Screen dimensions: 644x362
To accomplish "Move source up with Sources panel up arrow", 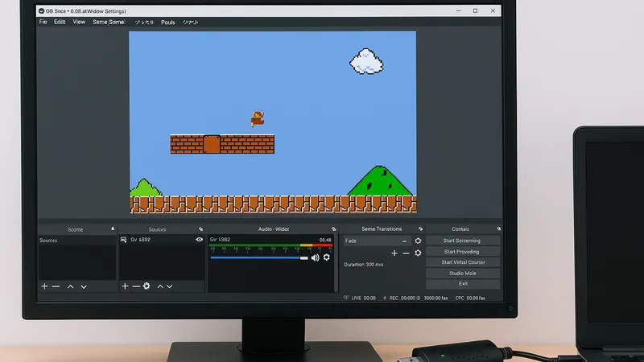I will point(160,286).
